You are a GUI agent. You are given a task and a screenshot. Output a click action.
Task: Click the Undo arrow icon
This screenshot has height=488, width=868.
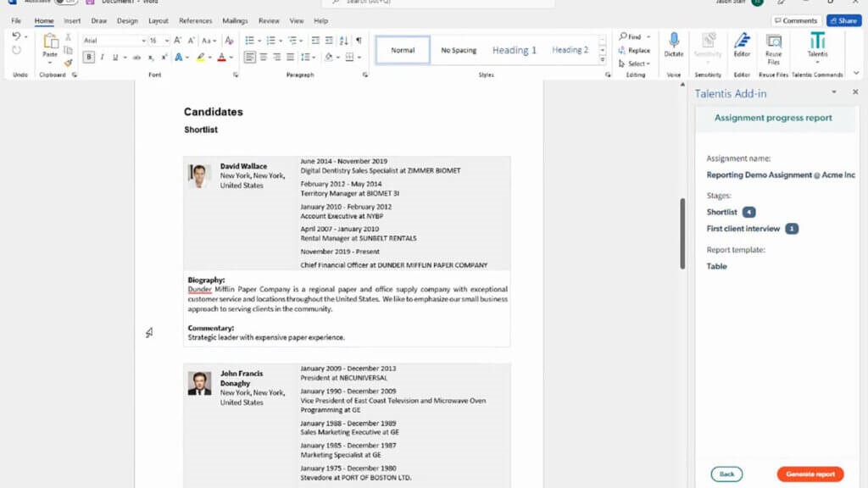pos(16,36)
